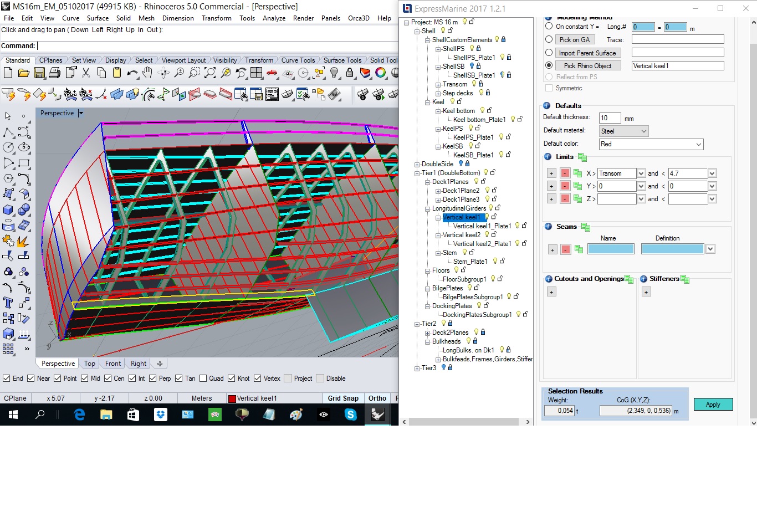
Task: Open the Default color Red dropdown
Action: click(x=651, y=144)
